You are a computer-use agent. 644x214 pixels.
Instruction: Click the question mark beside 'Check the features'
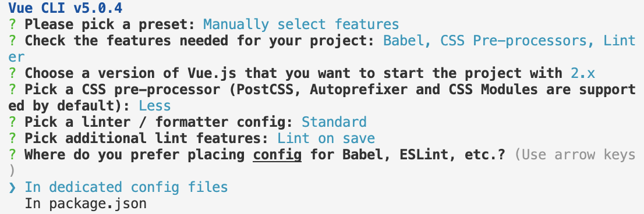pos(13,41)
